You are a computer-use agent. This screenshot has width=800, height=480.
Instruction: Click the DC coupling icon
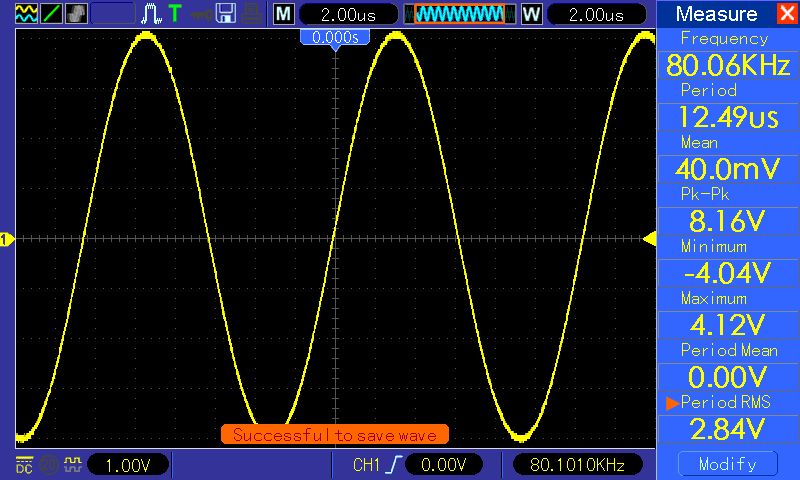pyautogui.click(x=24, y=465)
